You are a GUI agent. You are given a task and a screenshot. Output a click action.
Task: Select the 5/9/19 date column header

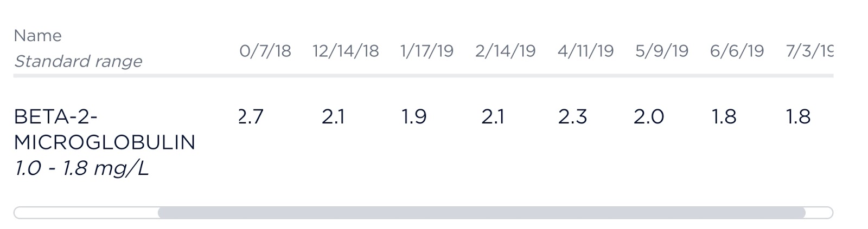point(662,51)
